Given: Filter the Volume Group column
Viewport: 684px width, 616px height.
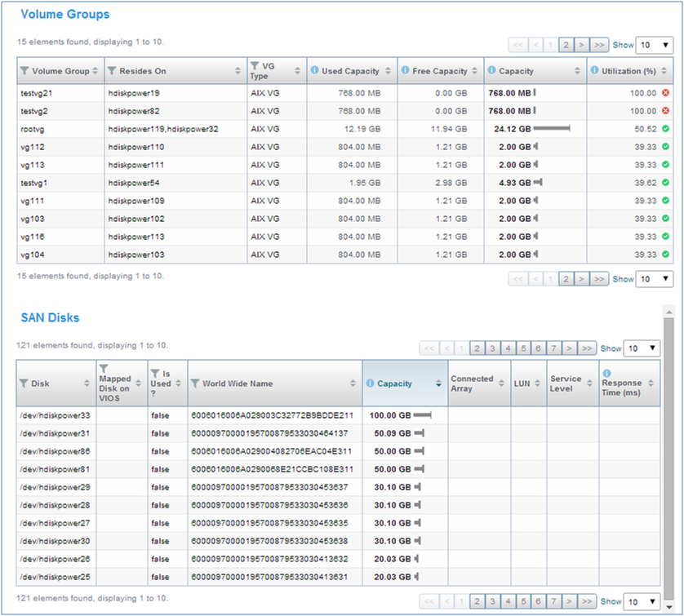Looking at the screenshot, I should (24, 71).
